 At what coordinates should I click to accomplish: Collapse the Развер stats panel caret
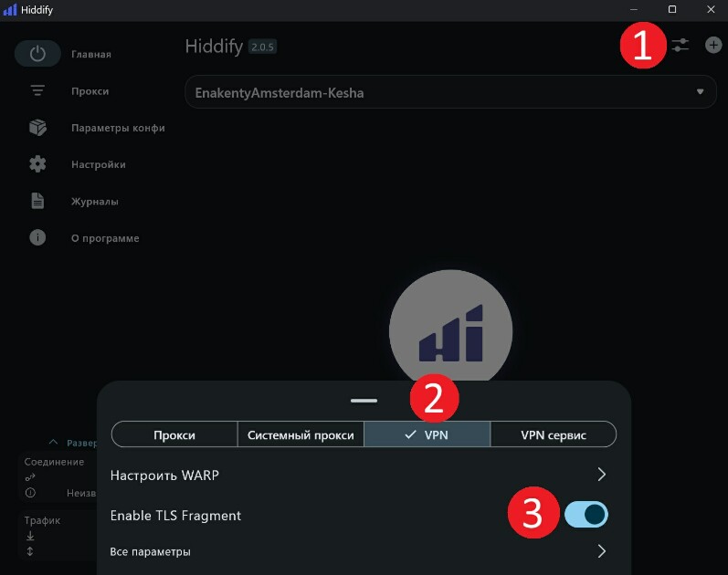53,442
